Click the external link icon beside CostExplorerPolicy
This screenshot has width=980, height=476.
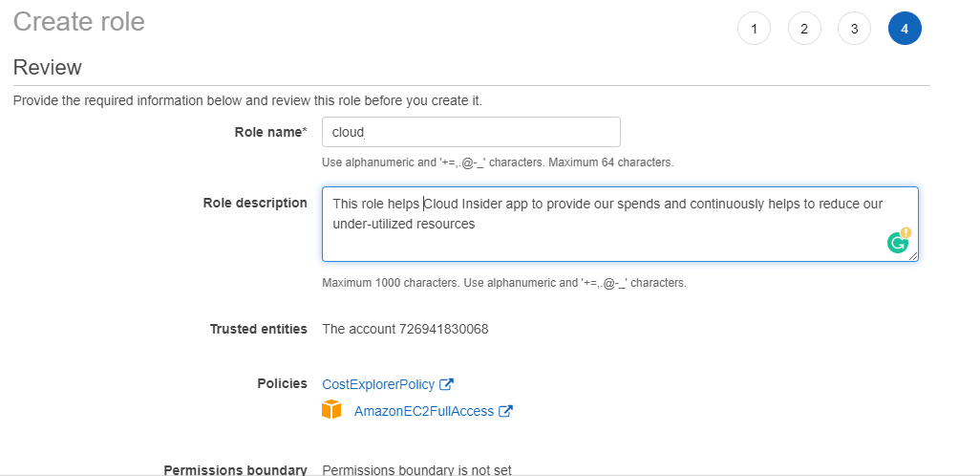[x=446, y=384]
